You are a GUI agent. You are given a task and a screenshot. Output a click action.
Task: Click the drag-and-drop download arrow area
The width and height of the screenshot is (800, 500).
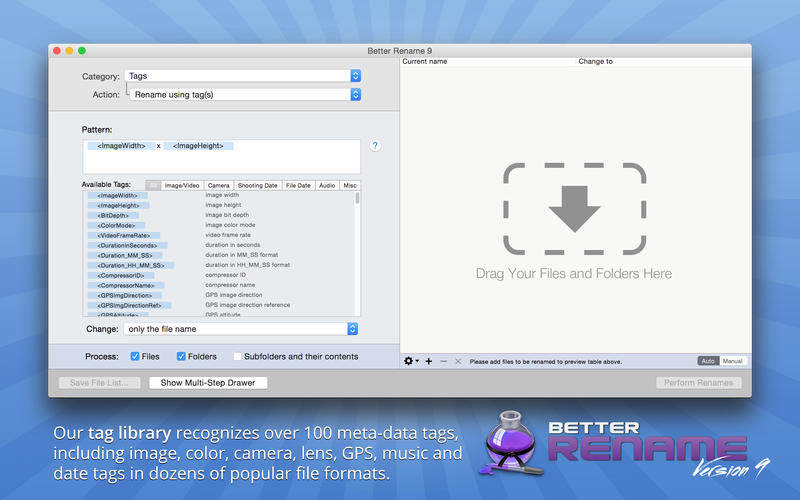574,209
